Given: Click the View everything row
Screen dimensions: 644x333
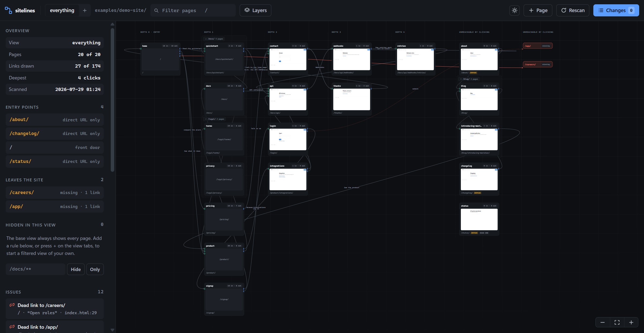Looking at the screenshot, I should click(55, 43).
